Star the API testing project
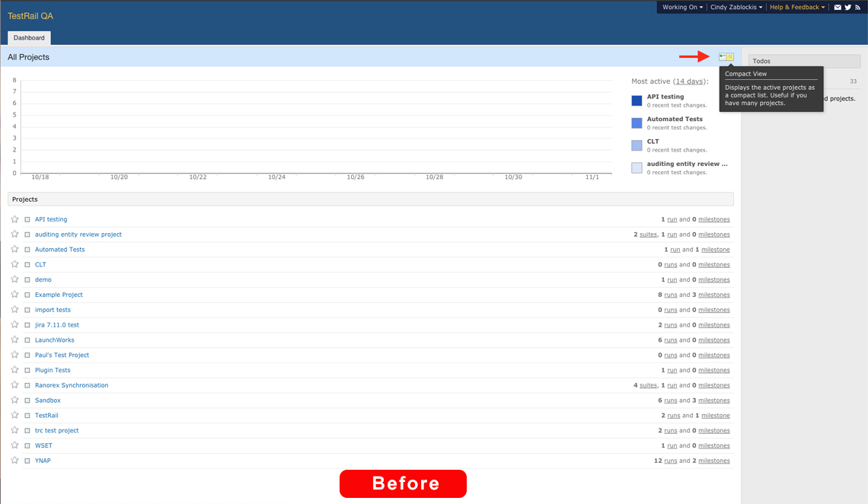The image size is (868, 504). pyautogui.click(x=14, y=219)
